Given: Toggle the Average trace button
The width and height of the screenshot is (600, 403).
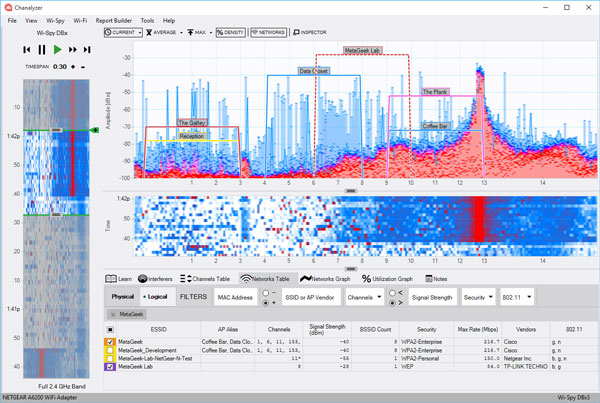Looking at the screenshot, I should pyautogui.click(x=161, y=33).
